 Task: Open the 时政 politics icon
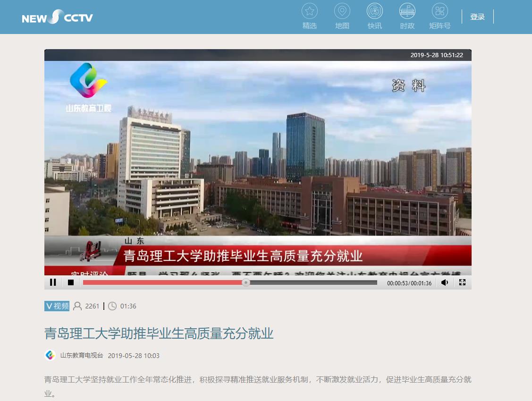tap(407, 11)
